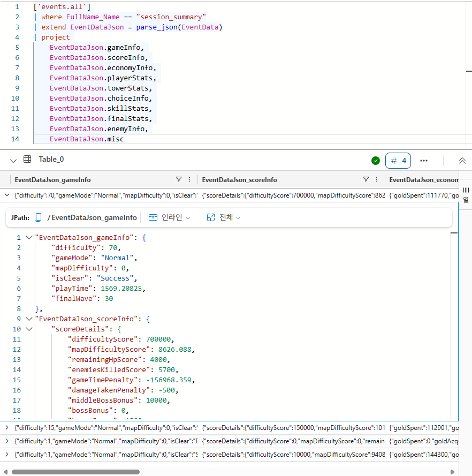Open the more options ellipsis menu
This screenshot has width=472, height=476.
[424, 161]
